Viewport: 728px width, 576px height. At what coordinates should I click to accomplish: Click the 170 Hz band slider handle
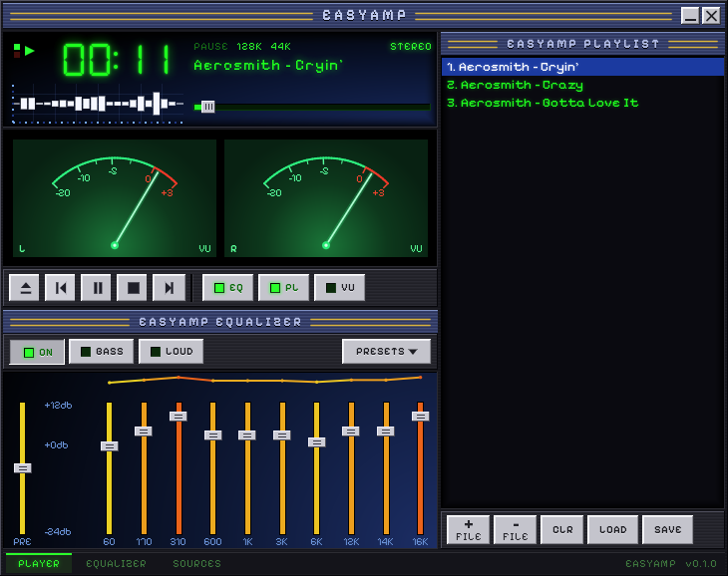pyautogui.click(x=144, y=432)
